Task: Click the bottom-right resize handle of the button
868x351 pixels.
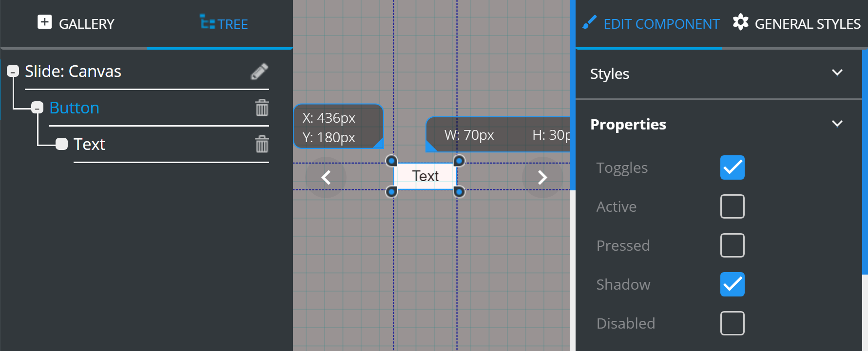Action: 459,192
